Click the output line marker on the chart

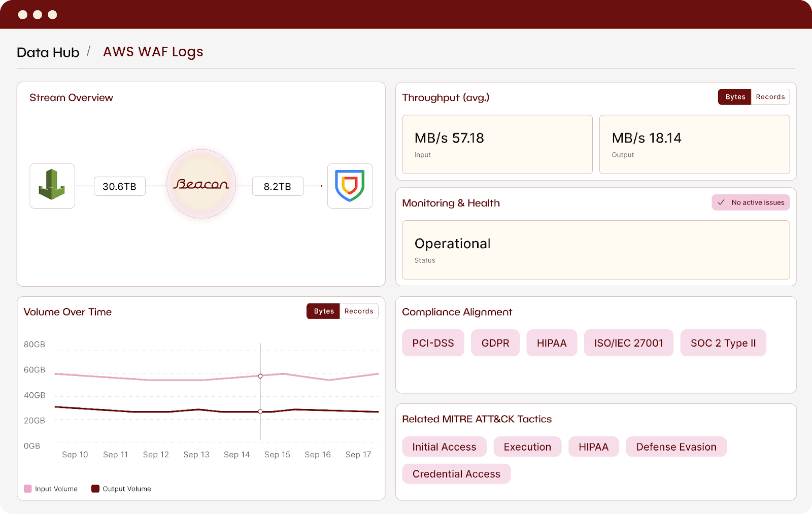(260, 412)
